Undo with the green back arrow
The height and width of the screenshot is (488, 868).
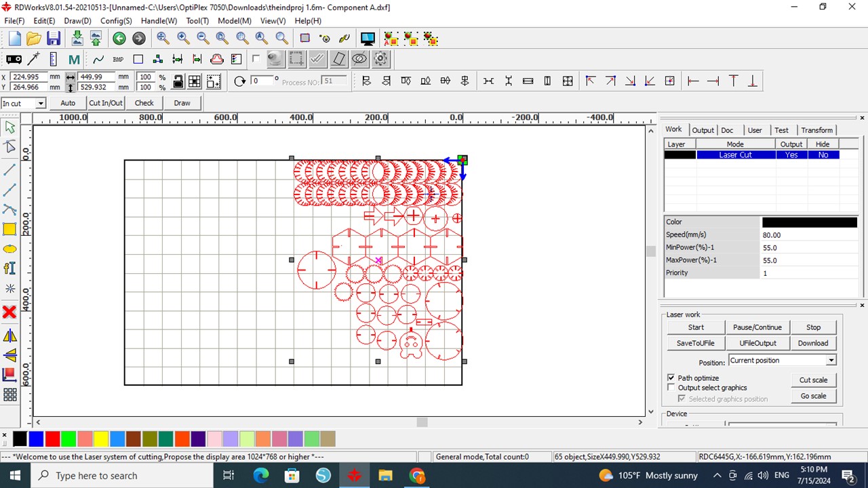[119, 39]
